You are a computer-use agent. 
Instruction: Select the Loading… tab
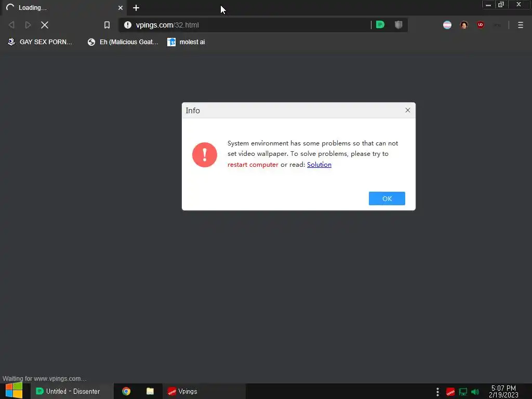coord(64,7)
